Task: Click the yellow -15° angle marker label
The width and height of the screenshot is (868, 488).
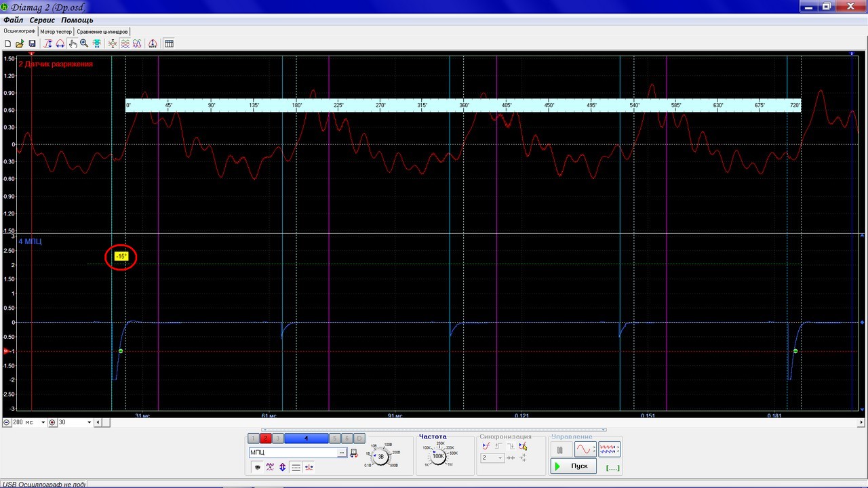Action: (121, 256)
